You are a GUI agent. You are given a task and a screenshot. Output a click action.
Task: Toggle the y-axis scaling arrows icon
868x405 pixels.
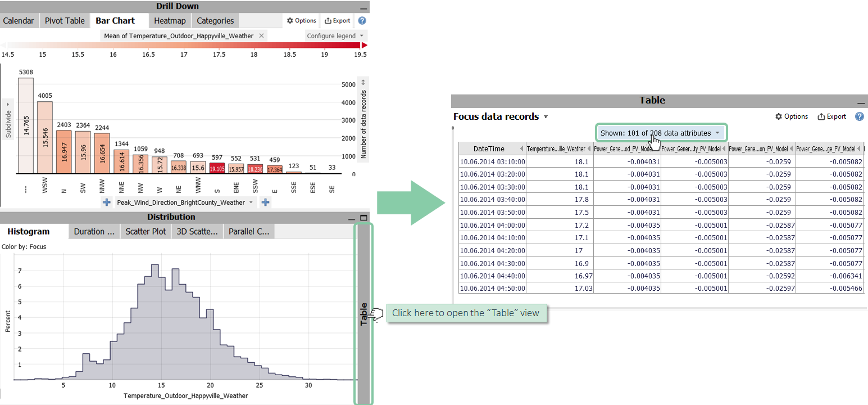[x=363, y=82]
